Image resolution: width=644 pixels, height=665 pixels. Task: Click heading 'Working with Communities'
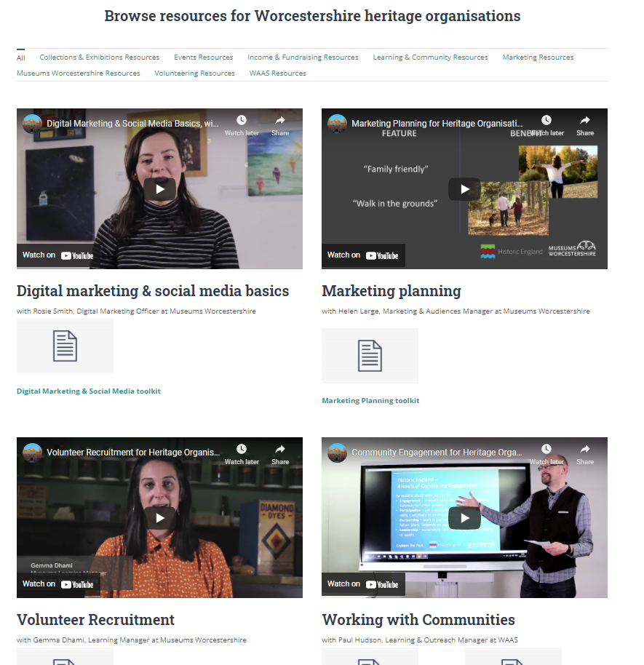[x=418, y=620]
